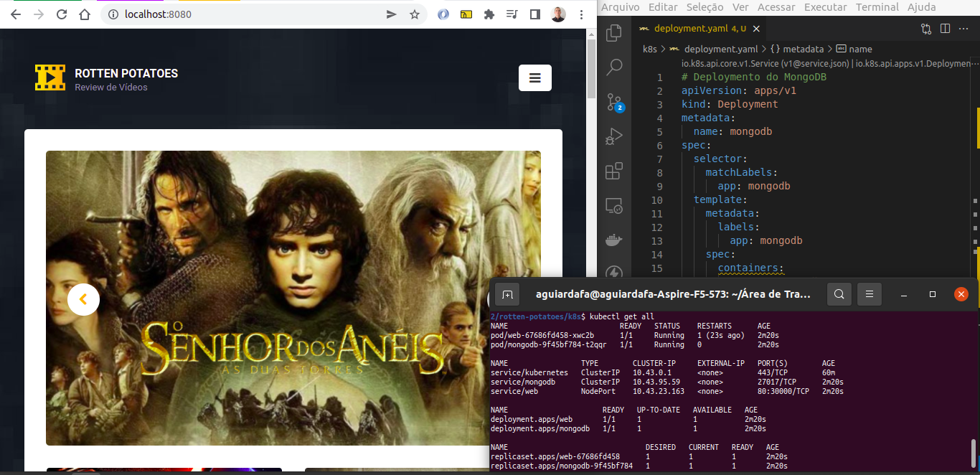
Task: Open the VS Code Search view
Action: coord(614,67)
